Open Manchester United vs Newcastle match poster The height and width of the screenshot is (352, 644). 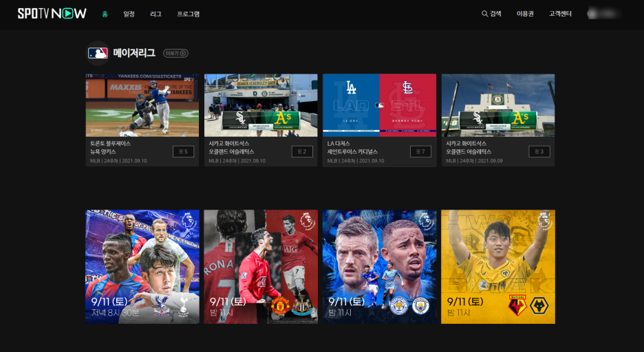point(261,267)
